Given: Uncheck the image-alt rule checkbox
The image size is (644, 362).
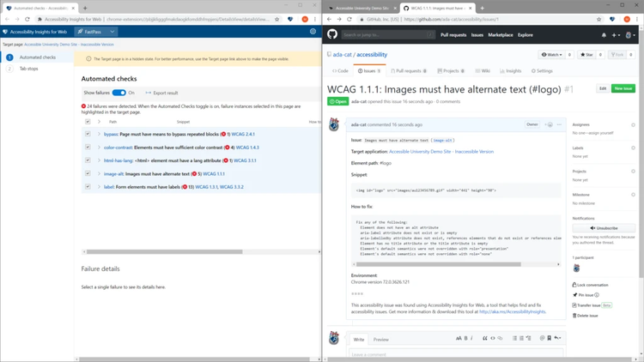Looking at the screenshot, I should [88, 173].
